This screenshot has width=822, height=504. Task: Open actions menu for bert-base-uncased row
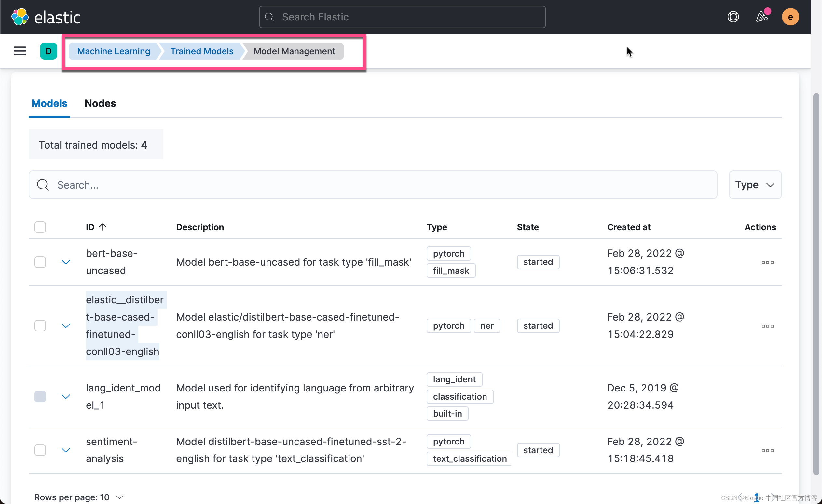tap(767, 262)
